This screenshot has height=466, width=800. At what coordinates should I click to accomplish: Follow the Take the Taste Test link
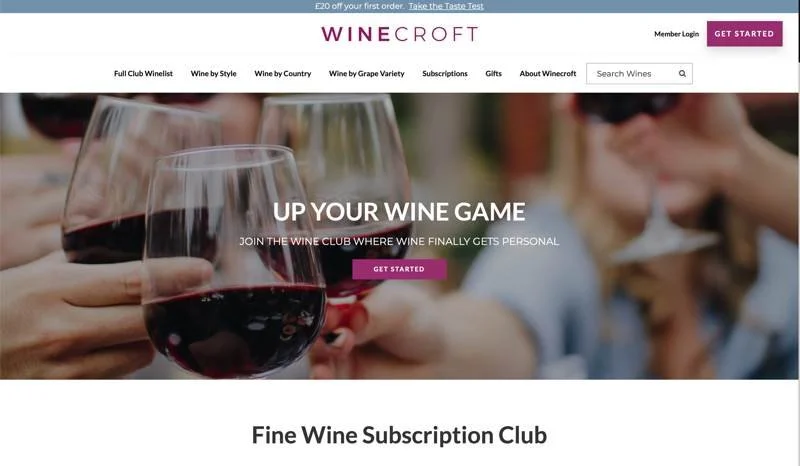tap(446, 6)
